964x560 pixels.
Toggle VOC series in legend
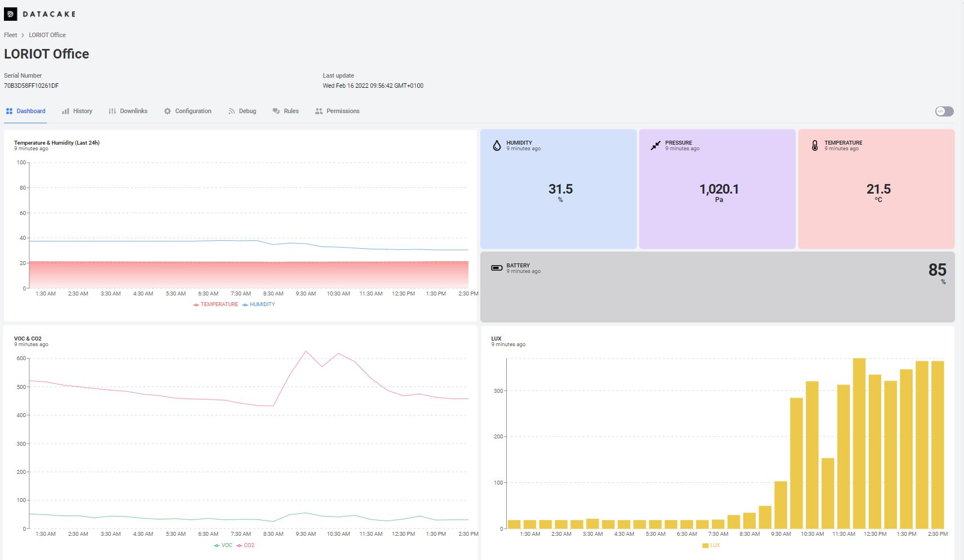click(223, 545)
